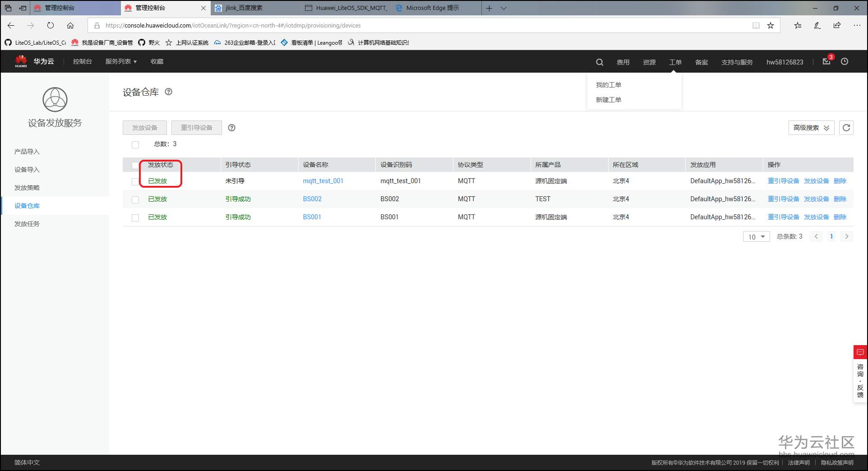
Task: Click 删除 for the mqtt_test_001 row
Action: (840, 181)
